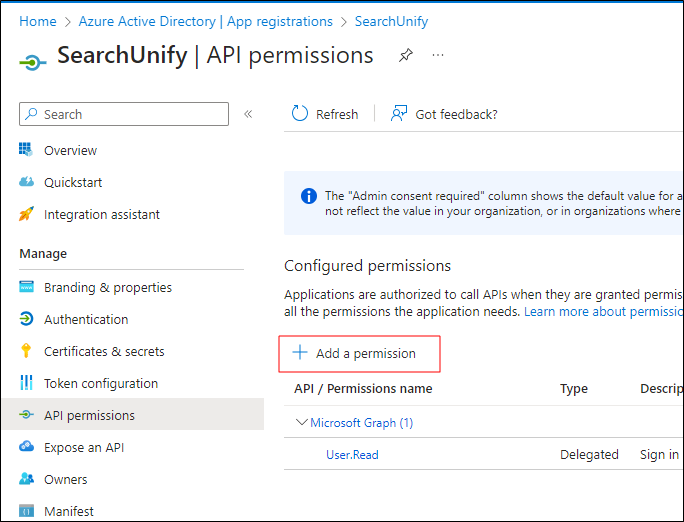Click the Overview grid icon in sidebar
The height and width of the screenshot is (522, 684).
(x=27, y=150)
